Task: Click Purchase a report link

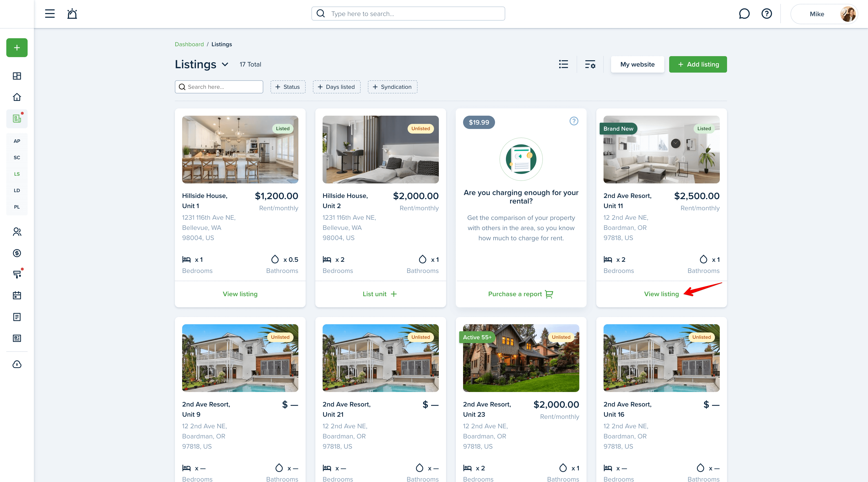Action: [521, 294]
